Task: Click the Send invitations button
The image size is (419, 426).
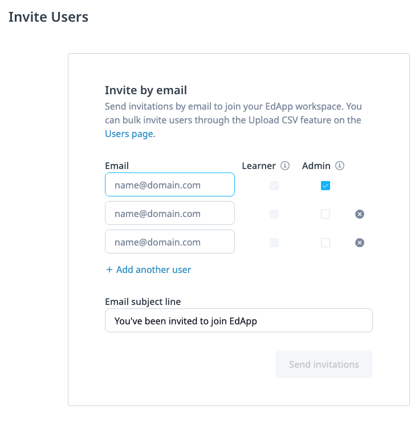Action: (324, 364)
